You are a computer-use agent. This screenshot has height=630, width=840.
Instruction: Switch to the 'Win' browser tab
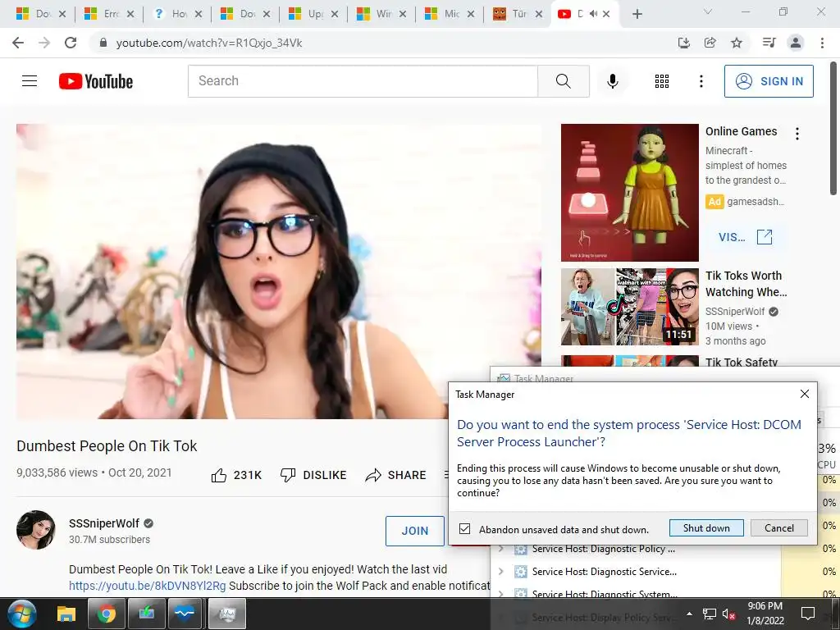(x=377, y=14)
